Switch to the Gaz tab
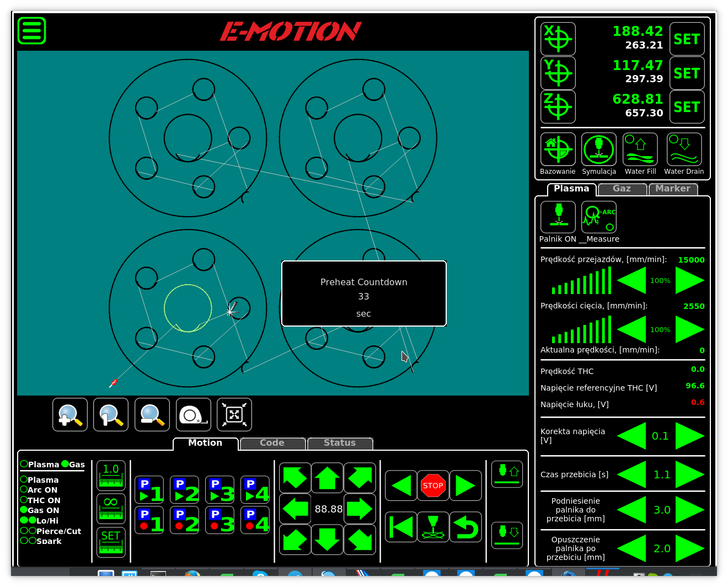728x587 pixels. pyautogui.click(x=622, y=189)
